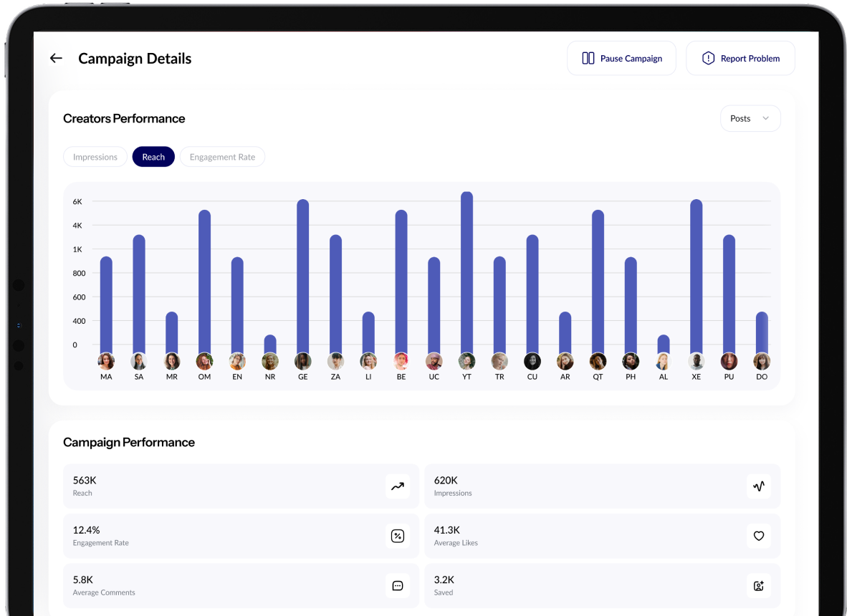Switch chart to Engagement Rate
847x616 pixels.
click(x=222, y=157)
